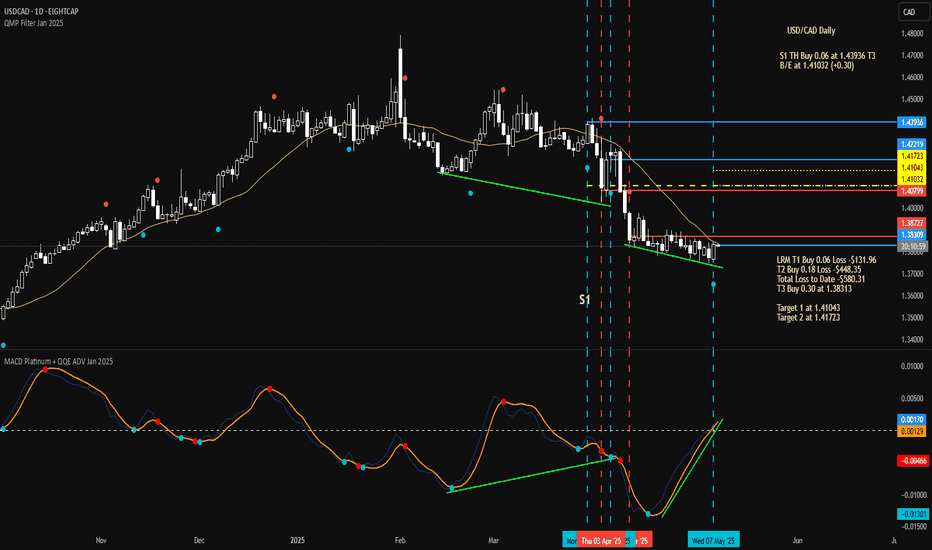Click the Feb label on time axis
Screen dimensions: 932x550
pyautogui.click(x=400, y=540)
